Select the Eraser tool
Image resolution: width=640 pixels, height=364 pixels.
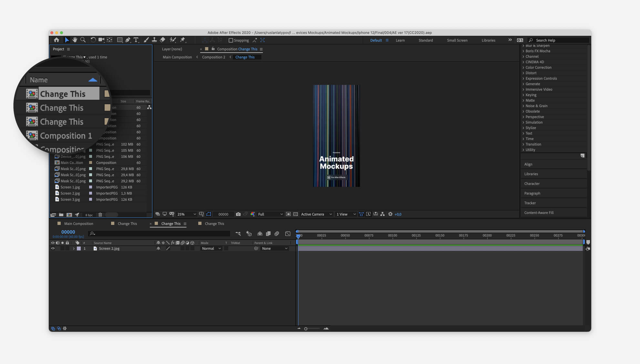[163, 40]
